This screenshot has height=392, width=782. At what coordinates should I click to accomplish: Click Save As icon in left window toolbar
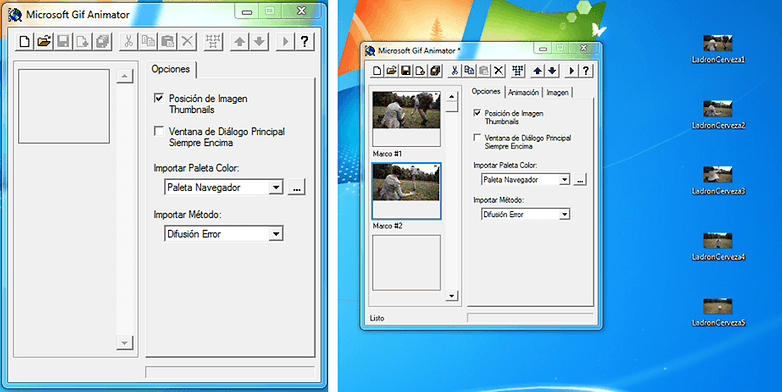pos(103,41)
